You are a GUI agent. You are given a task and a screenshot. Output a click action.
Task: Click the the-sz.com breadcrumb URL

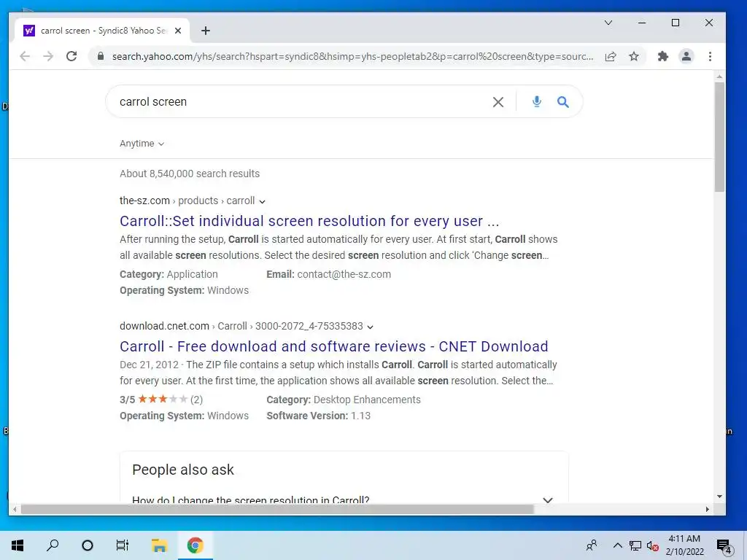[187, 201]
